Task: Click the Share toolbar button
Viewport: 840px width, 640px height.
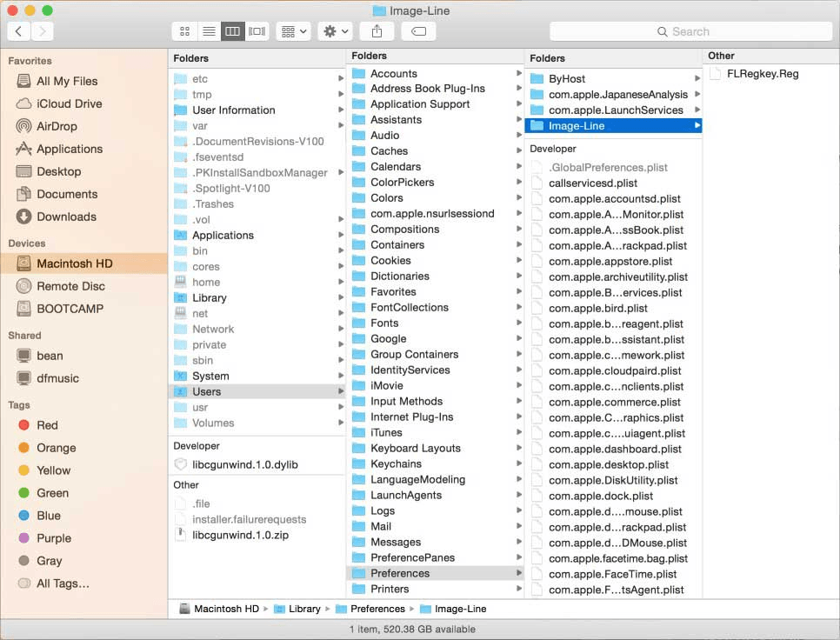Action: 377,31
